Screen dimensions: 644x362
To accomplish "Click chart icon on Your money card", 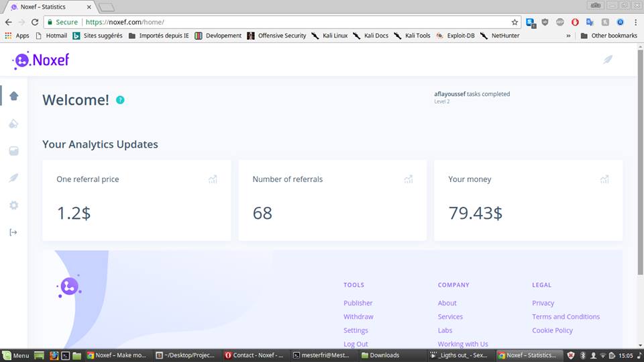I will coord(604,179).
